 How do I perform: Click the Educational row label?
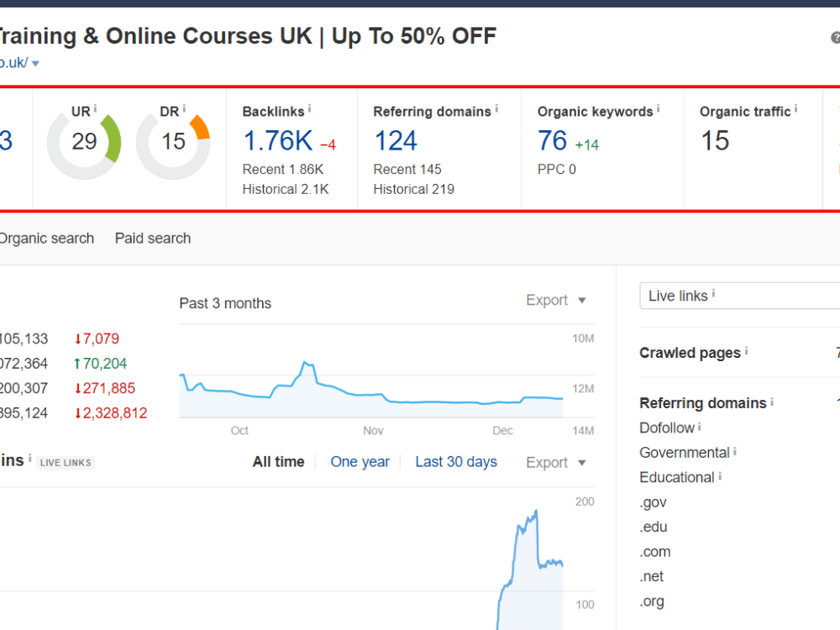click(x=677, y=477)
